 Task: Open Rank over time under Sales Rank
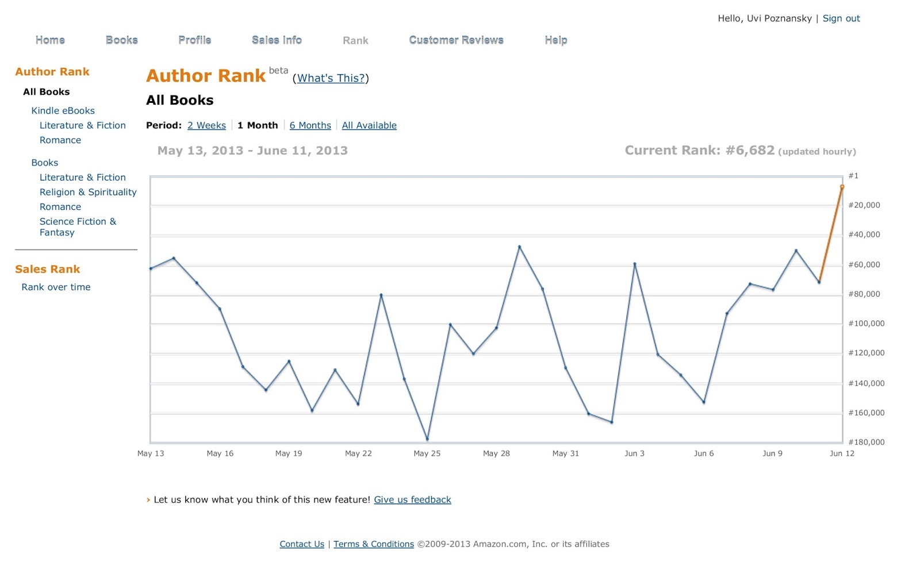click(56, 287)
